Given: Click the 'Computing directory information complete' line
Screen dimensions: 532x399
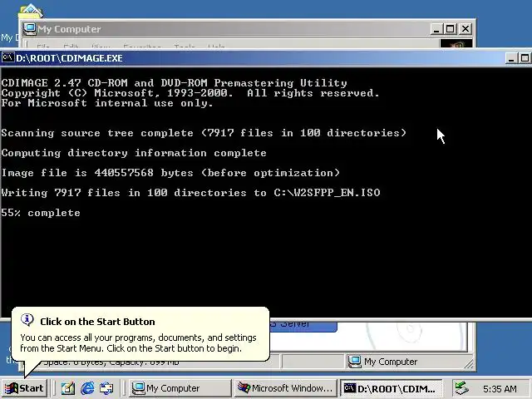Looking at the screenshot, I should [134, 153].
